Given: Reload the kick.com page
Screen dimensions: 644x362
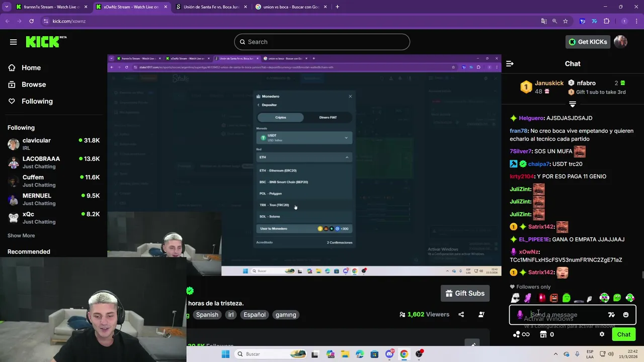Looking at the screenshot, I should coord(31,21).
